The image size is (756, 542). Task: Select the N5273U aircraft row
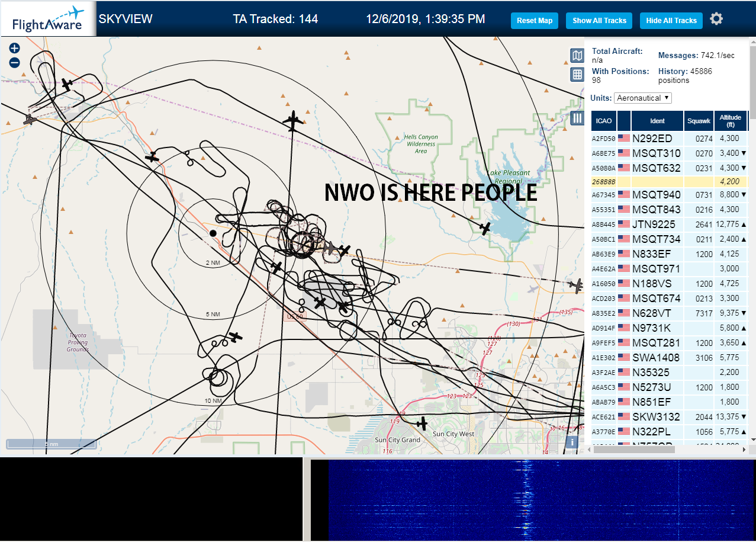pos(669,387)
